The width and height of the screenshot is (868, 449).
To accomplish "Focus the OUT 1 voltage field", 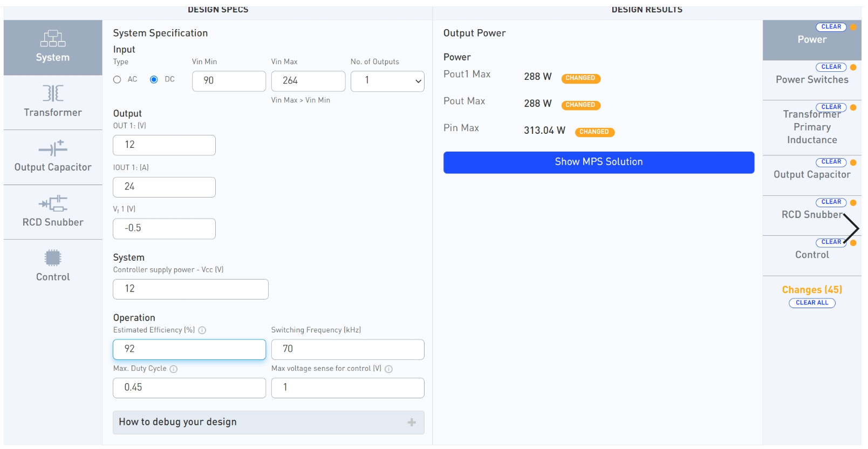I will click(x=164, y=145).
